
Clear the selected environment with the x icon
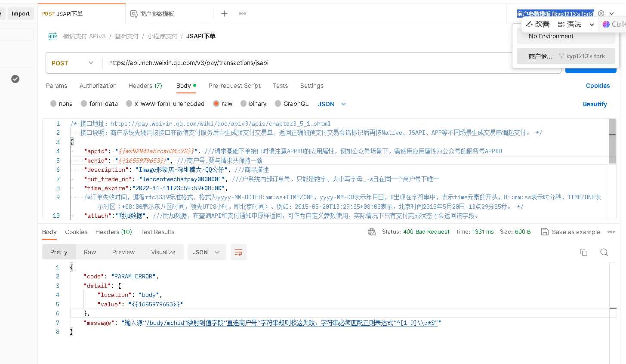[601, 13]
